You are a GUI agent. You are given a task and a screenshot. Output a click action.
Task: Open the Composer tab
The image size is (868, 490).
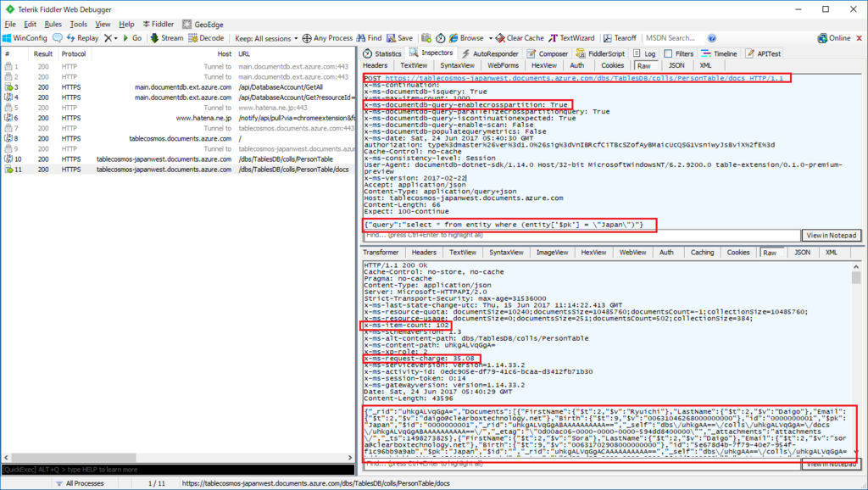click(548, 53)
